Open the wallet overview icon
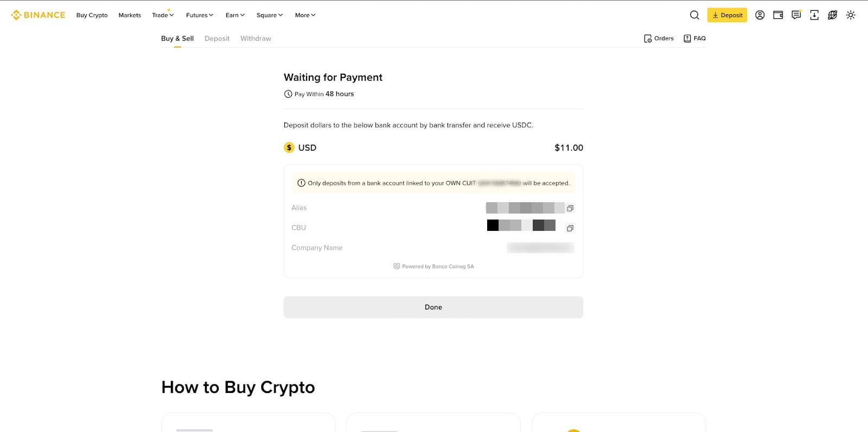Image resolution: width=868 pixels, height=432 pixels. [x=778, y=15]
